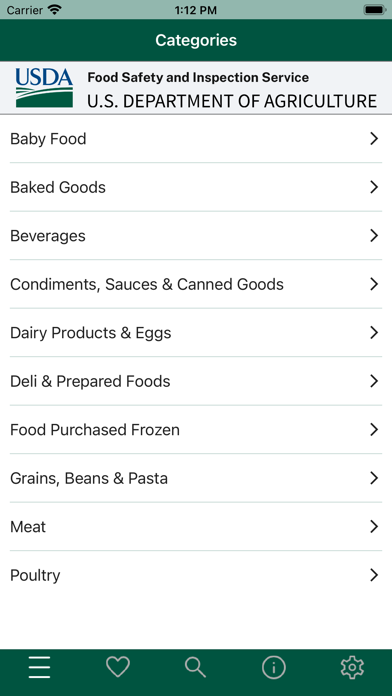Click the USDA logo in the banner

(44, 88)
